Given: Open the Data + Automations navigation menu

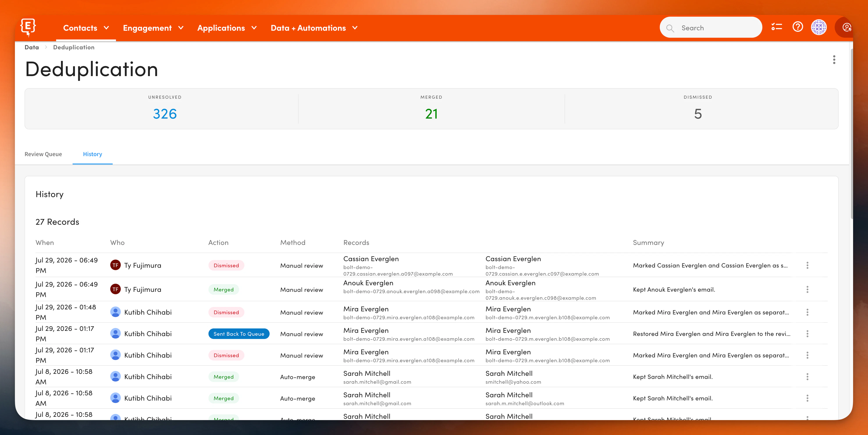Looking at the screenshot, I should point(314,28).
